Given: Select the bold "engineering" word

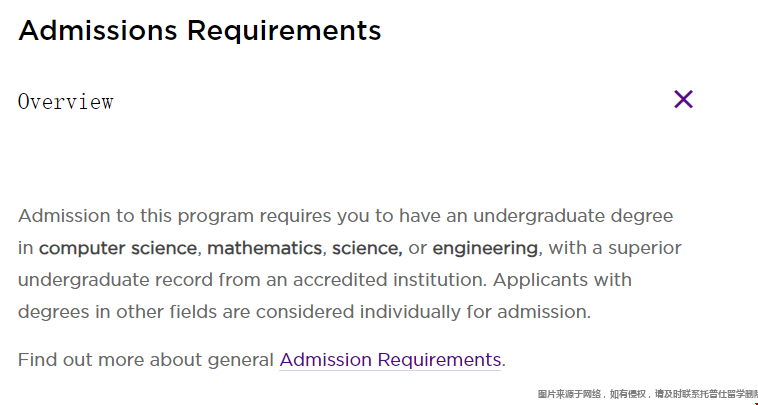Looking at the screenshot, I should coord(486,247).
